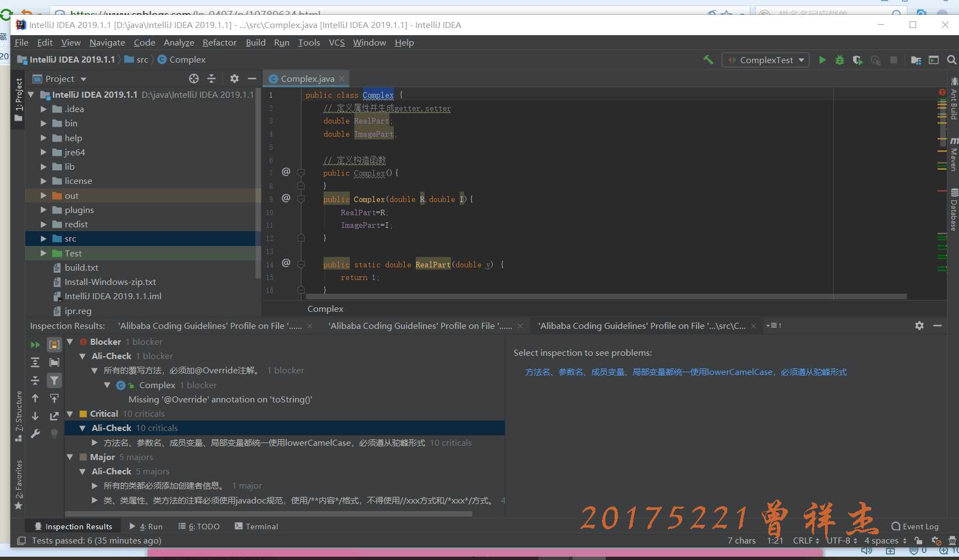Expand the src folder arrow
This screenshot has width=959, height=560.
click(x=43, y=239)
